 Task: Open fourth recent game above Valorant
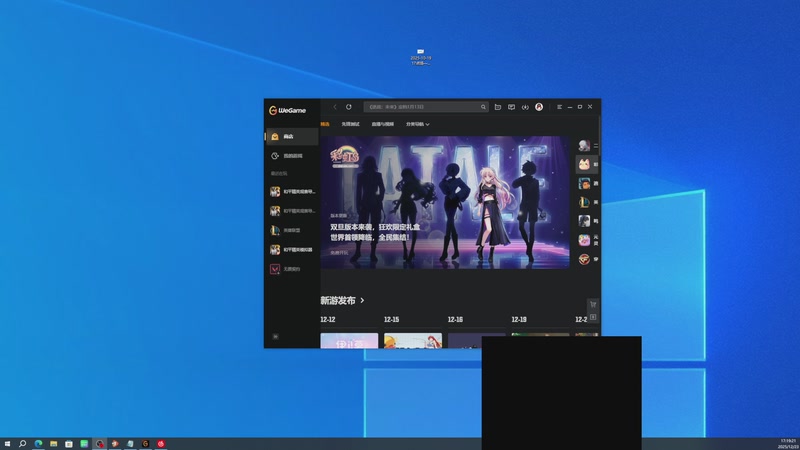(292, 249)
